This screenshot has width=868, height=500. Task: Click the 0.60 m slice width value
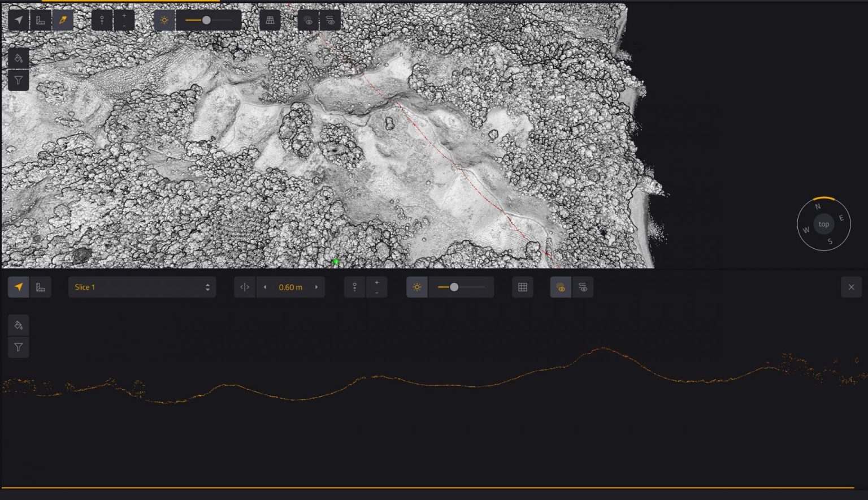click(x=290, y=287)
